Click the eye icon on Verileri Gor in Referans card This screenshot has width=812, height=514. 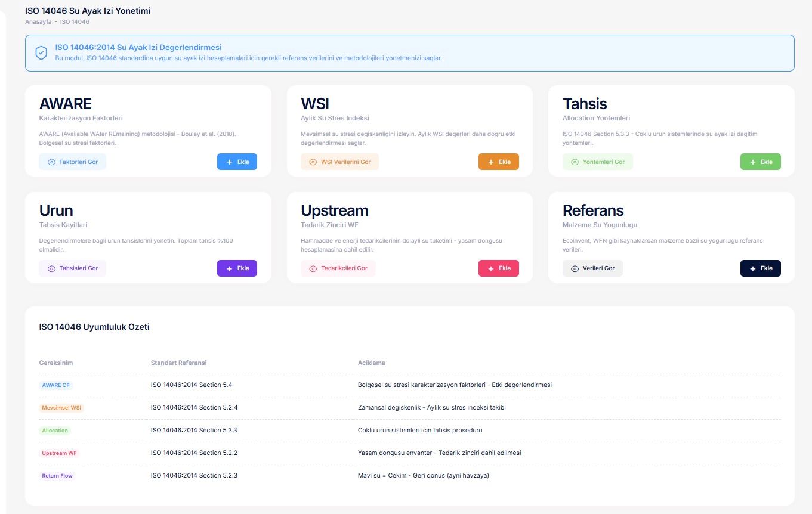(x=574, y=268)
